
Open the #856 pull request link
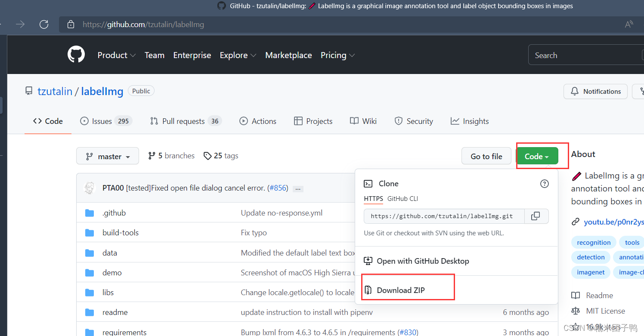(278, 188)
